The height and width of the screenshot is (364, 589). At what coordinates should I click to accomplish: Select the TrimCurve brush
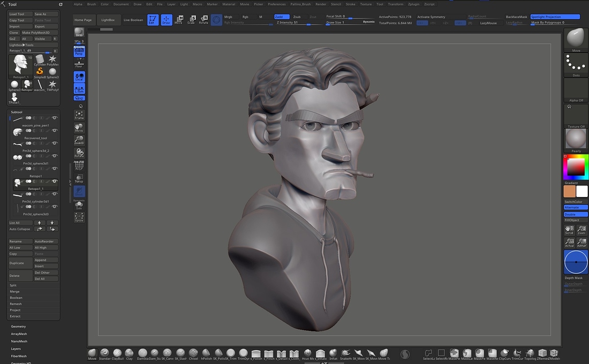(x=517, y=353)
